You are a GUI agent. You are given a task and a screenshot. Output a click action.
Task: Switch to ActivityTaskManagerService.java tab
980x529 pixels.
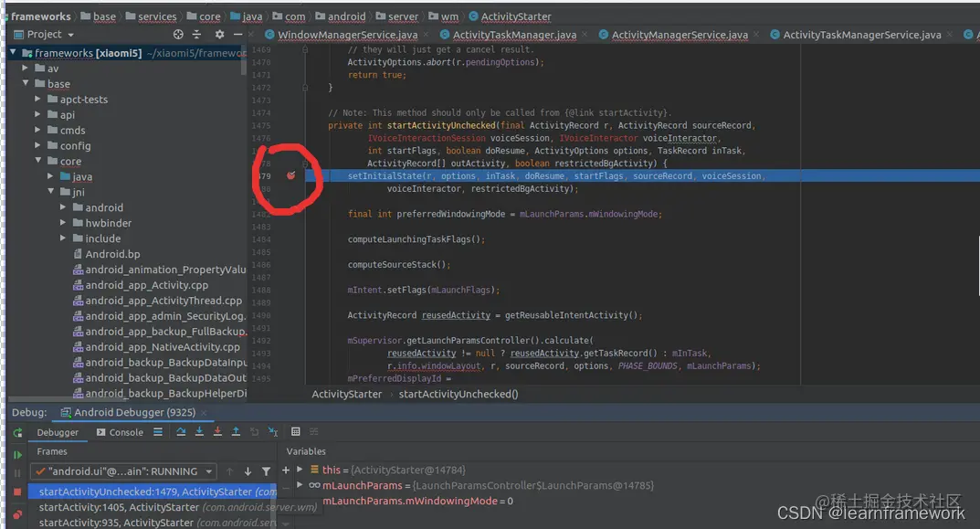pos(862,35)
